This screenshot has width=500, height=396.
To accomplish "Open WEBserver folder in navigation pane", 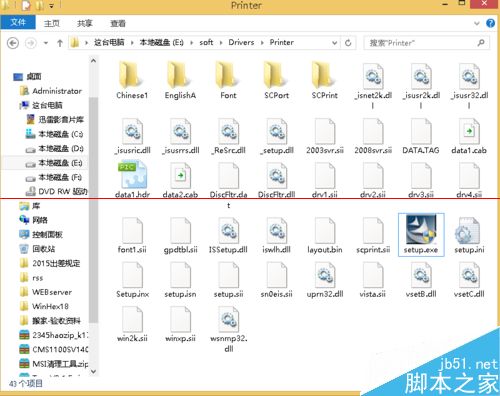I will (46, 292).
